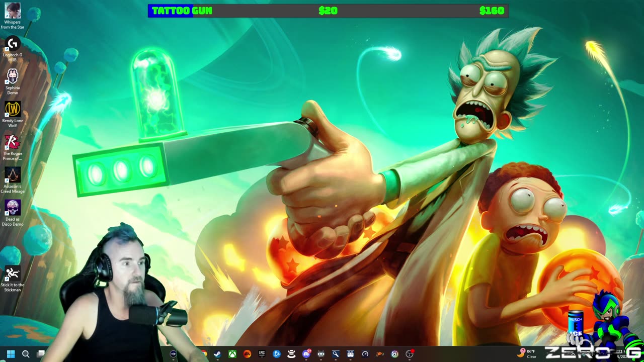644x362 pixels.
Task: Click the round arrow icon in the taskbar
Action: pos(174,354)
